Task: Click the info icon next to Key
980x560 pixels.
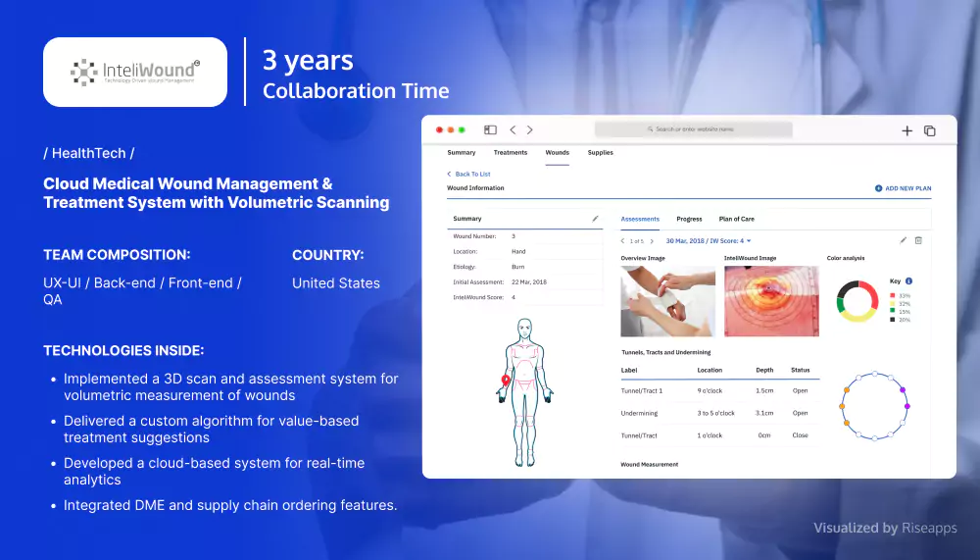Action: point(909,281)
